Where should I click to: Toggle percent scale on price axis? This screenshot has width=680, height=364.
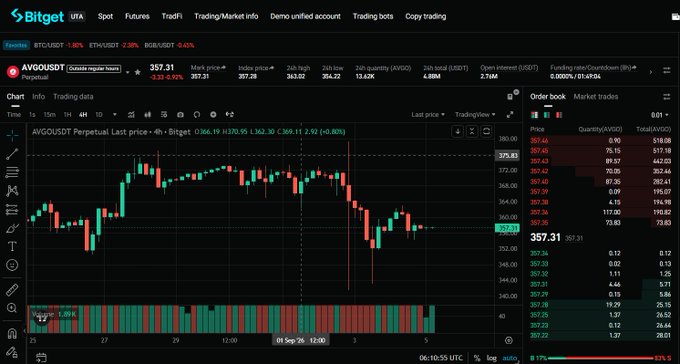click(x=477, y=358)
